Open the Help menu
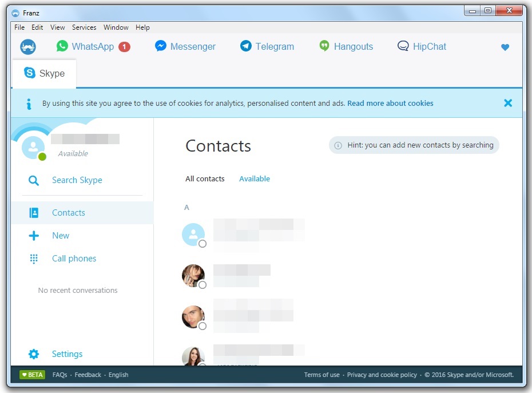 coord(142,27)
